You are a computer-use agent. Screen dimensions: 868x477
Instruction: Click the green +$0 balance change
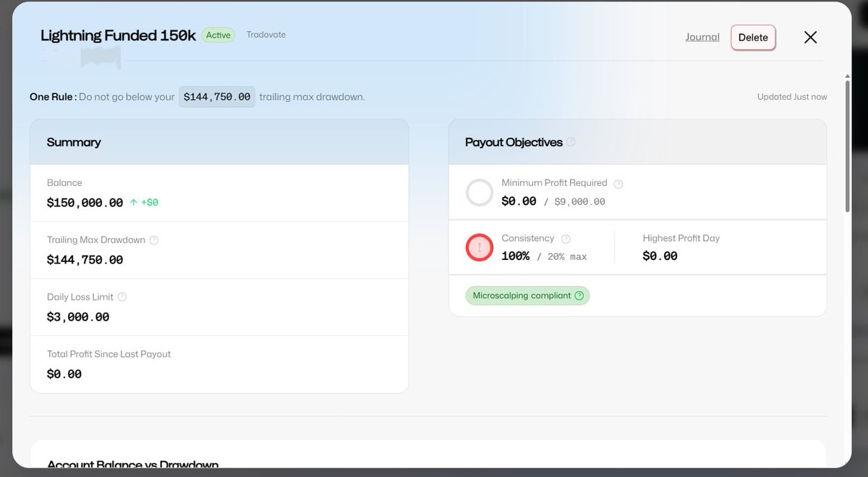[x=144, y=203]
